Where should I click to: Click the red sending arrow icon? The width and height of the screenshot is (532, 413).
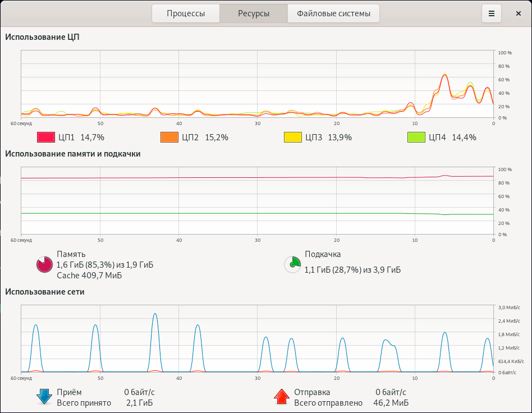282,397
